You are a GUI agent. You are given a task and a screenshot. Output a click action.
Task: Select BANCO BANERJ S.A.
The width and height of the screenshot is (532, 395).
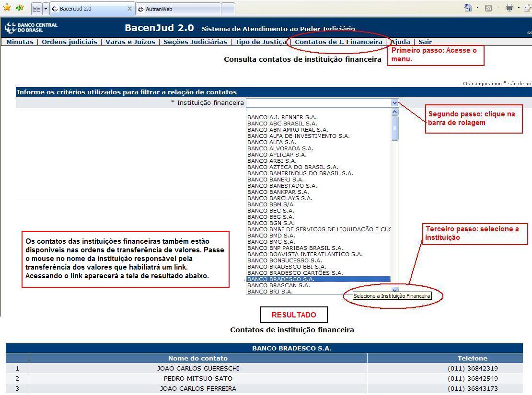319,180
